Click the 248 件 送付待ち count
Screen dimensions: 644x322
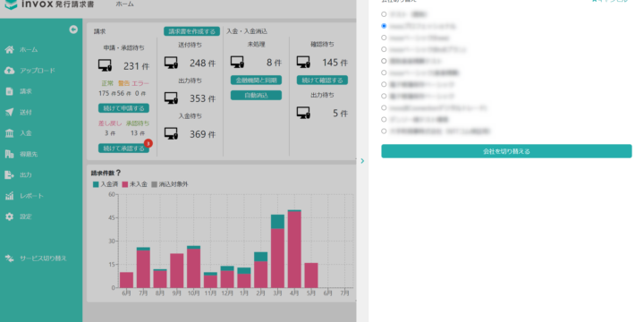pyautogui.click(x=202, y=64)
